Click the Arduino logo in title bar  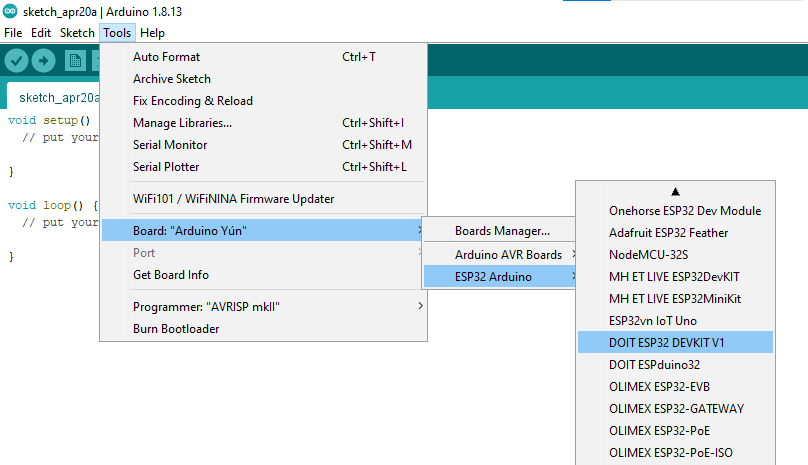[x=10, y=11]
